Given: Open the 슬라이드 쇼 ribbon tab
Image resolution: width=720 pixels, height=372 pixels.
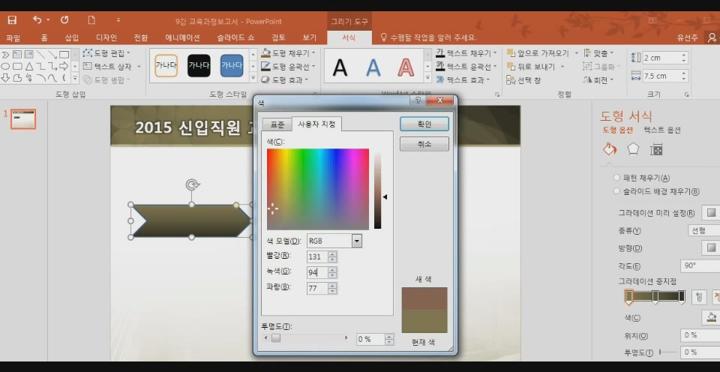Looking at the screenshot, I should coord(236,38).
